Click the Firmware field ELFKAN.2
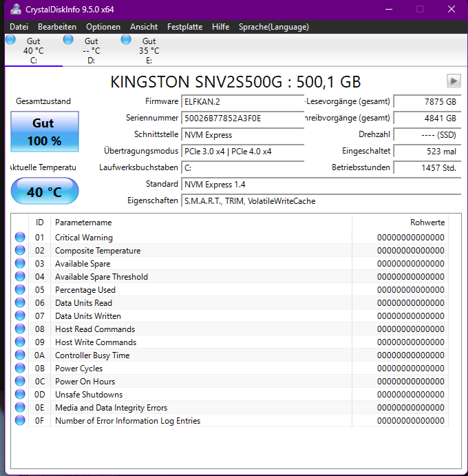 (243, 101)
